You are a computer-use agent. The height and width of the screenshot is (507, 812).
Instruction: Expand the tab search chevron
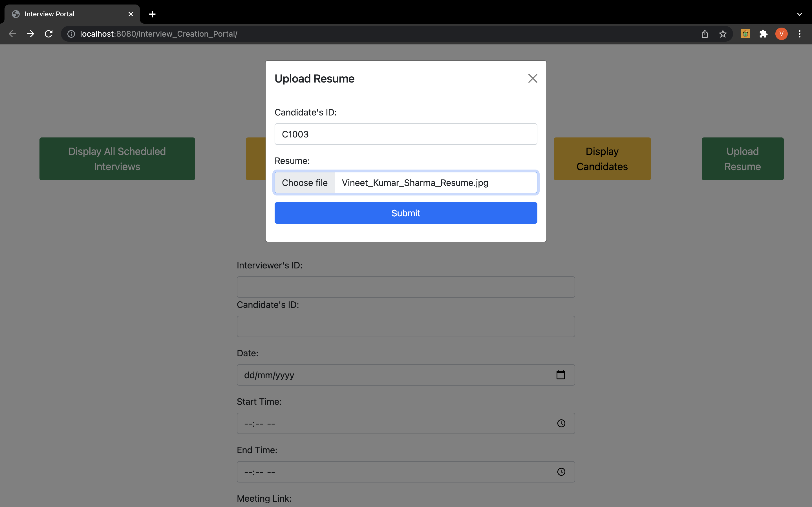coord(799,14)
